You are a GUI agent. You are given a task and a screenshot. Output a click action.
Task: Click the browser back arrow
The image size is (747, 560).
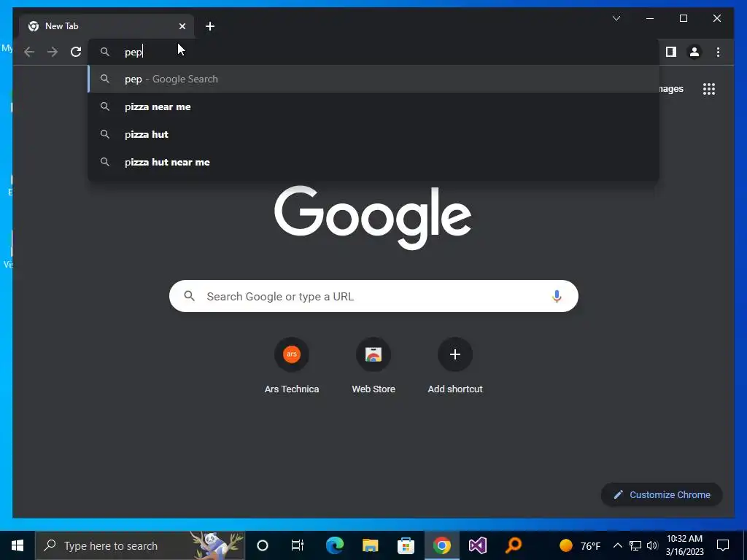coord(29,52)
